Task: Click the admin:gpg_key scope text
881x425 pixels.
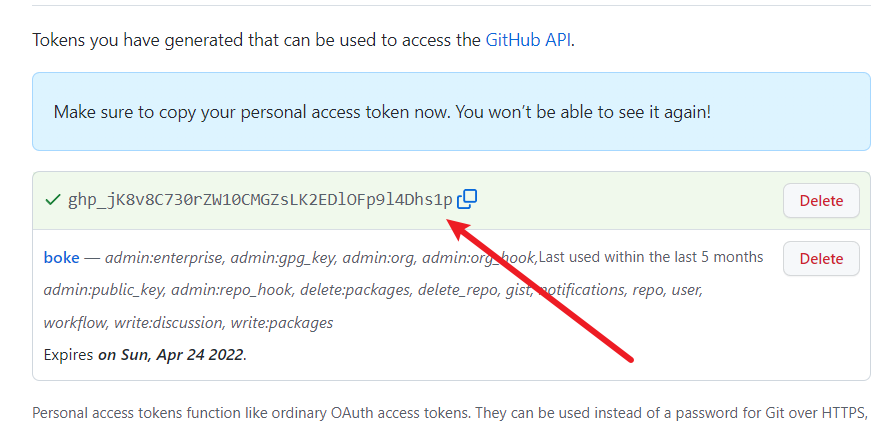Action: point(282,258)
